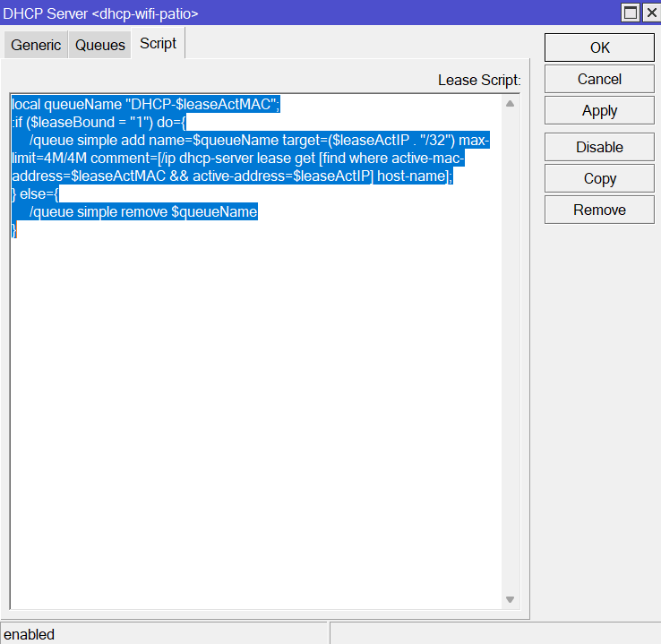The width and height of the screenshot is (661, 644).
Task: Select the Script tab
Action: point(158,44)
